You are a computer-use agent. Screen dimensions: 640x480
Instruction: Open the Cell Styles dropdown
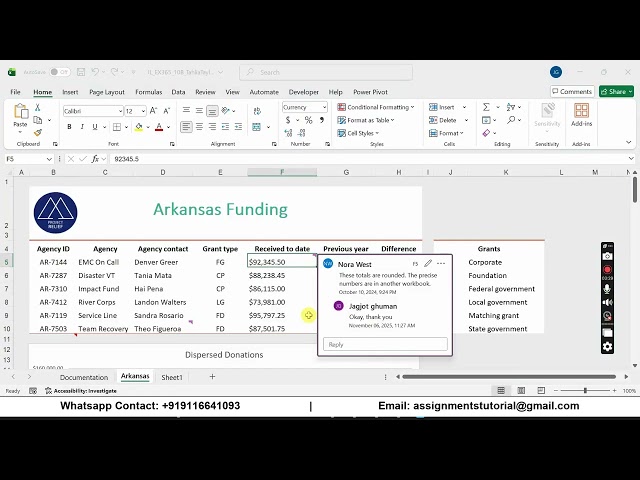(358, 133)
